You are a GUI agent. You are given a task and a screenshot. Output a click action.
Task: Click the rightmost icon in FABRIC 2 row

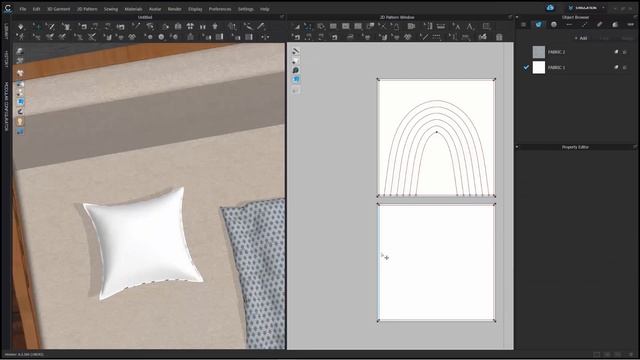pyautogui.click(x=625, y=52)
